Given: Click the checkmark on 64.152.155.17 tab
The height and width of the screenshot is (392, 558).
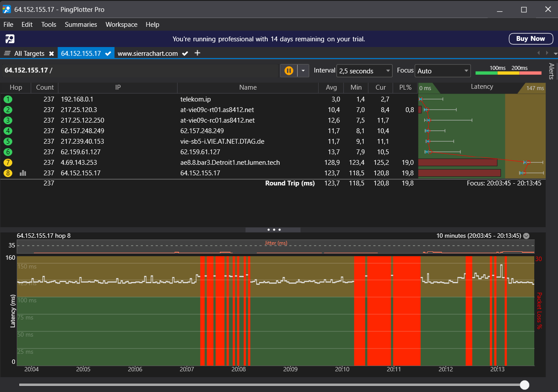Looking at the screenshot, I should (x=108, y=53).
